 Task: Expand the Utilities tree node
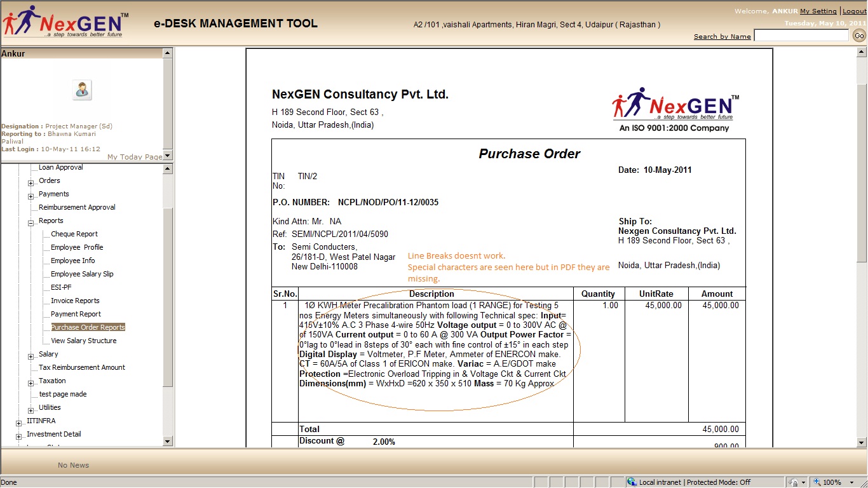tap(31, 410)
